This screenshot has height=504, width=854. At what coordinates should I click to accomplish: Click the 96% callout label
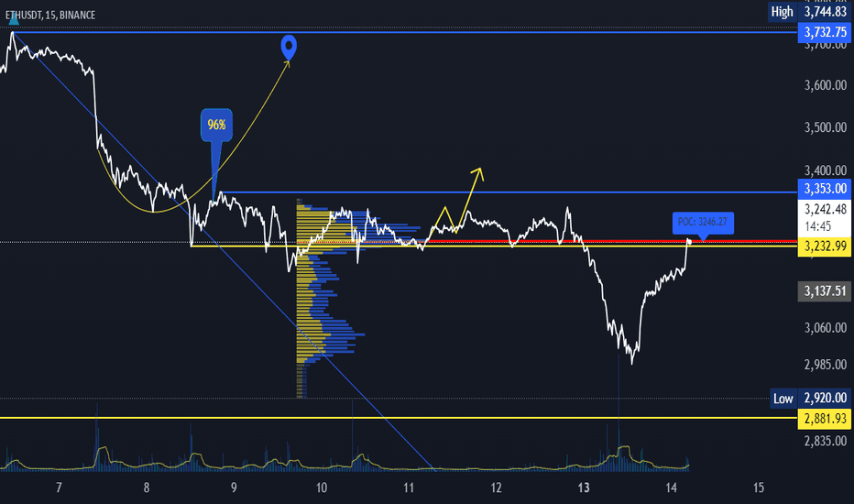(217, 125)
